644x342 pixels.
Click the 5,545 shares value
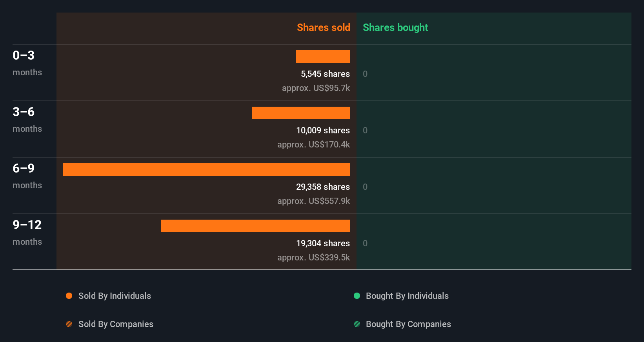coord(326,74)
